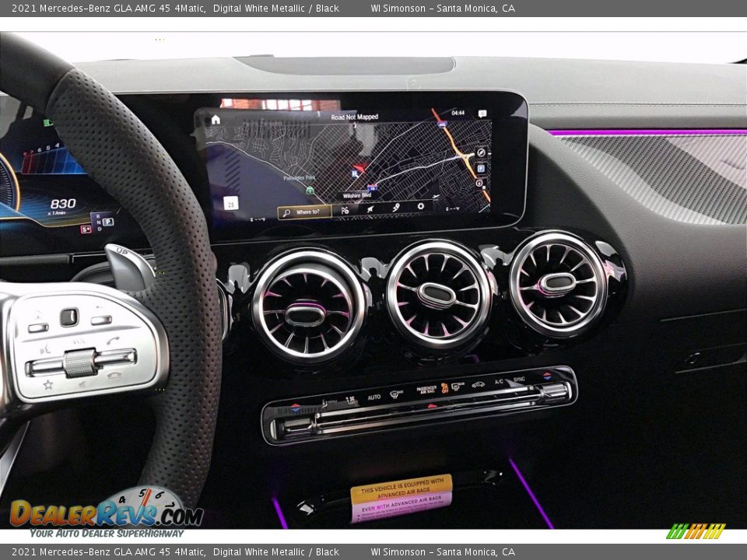Click 'Digital White Metallic / Black' in the bottom caption
This screenshot has height=560, width=747.
pos(275,552)
